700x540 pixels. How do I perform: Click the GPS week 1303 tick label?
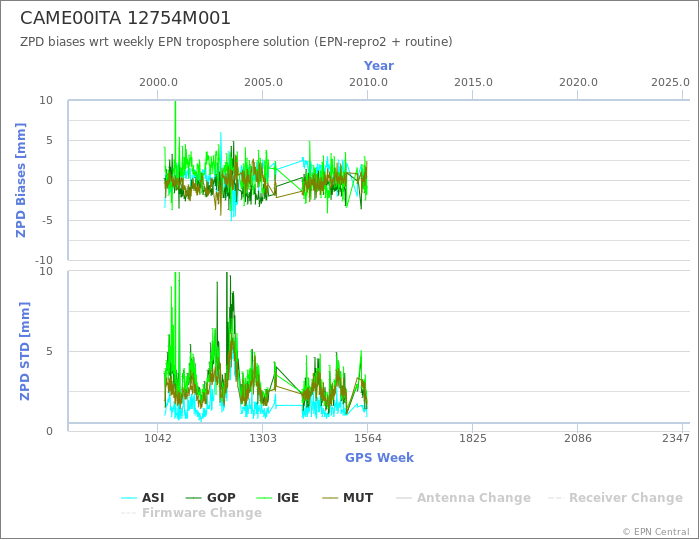pyautogui.click(x=262, y=438)
